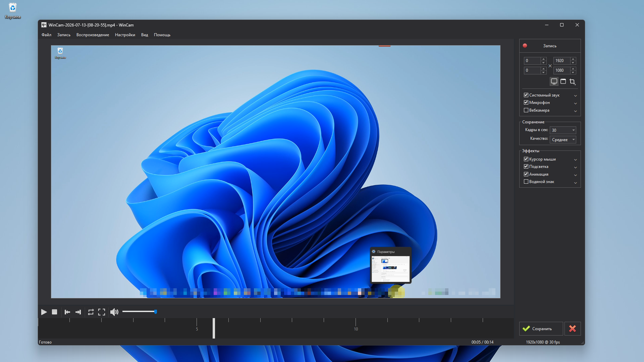Increase the X offset value using the up arrow
Image resolution: width=644 pixels, height=362 pixels.
[544, 59]
